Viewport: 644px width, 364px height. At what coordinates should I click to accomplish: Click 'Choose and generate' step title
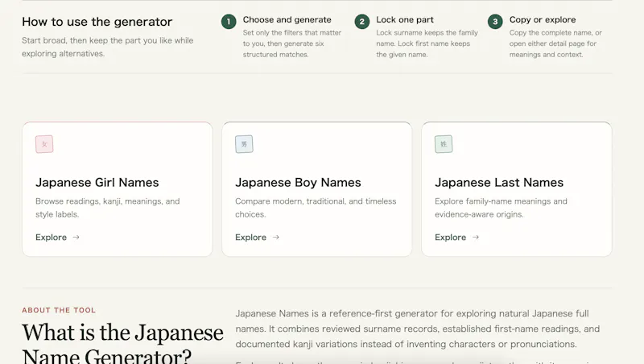[287, 19]
